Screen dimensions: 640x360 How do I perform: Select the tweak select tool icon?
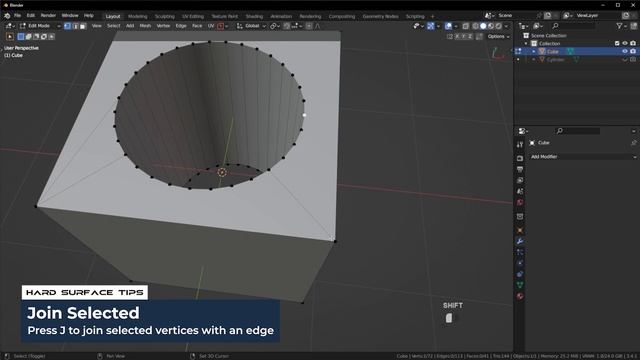[10, 37]
